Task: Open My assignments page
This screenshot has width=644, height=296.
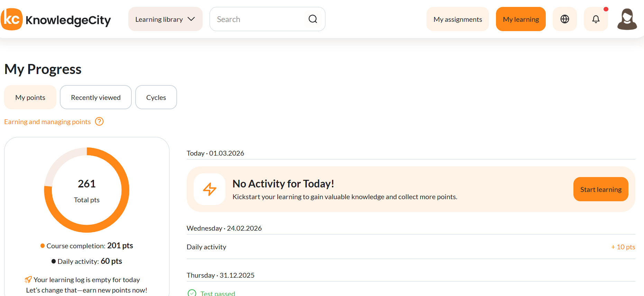Action: pyautogui.click(x=458, y=19)
